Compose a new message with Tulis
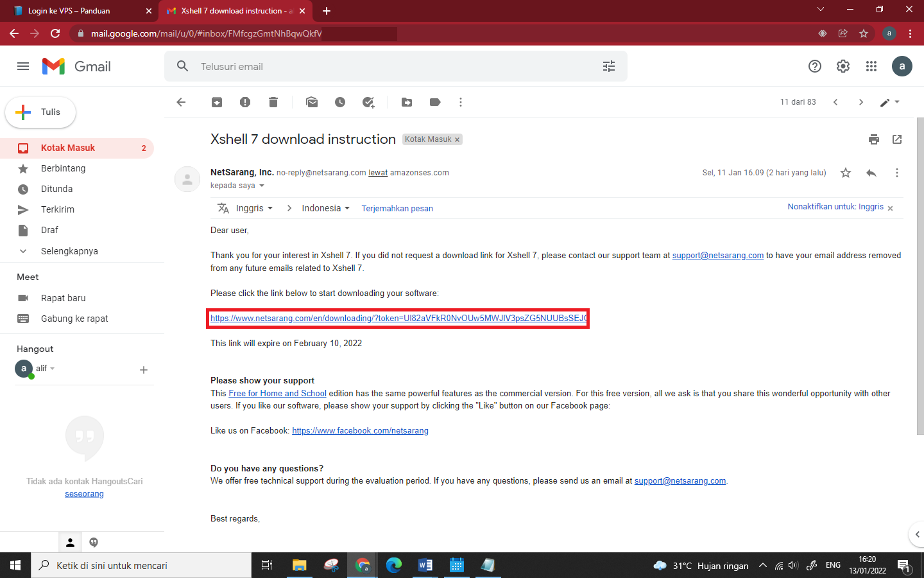Image resolution: width=924 pixels, height=578 pixels. coord(40,112)
